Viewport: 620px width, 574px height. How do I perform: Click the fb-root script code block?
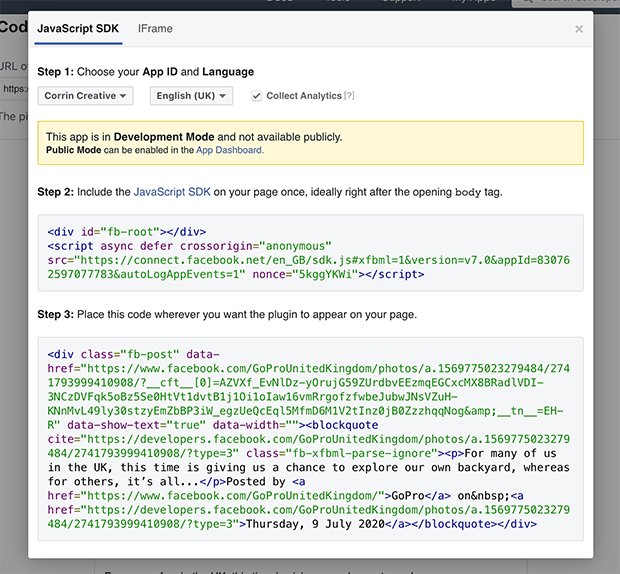point(310,253)
